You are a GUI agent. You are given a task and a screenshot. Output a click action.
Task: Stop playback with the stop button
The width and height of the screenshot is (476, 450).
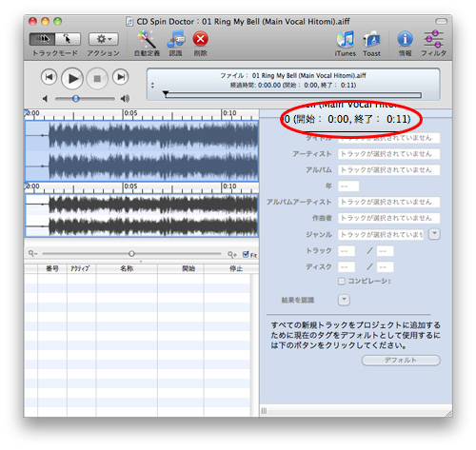click(x=97, y=78)
